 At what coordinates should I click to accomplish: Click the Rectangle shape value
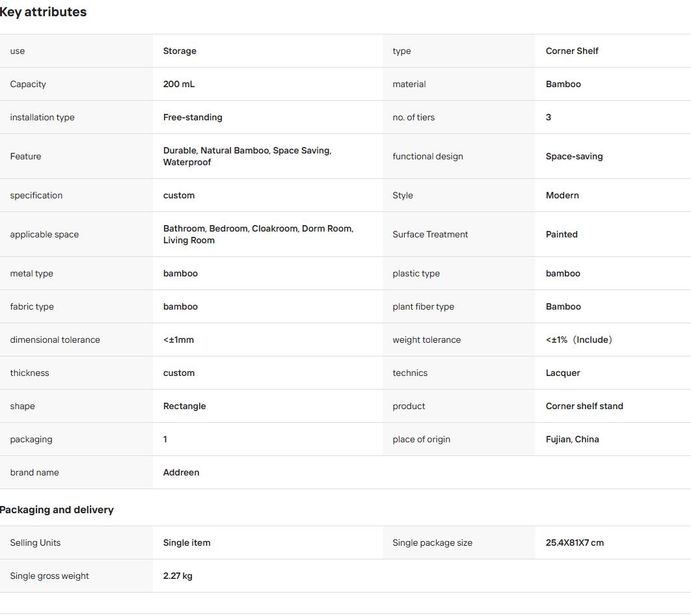184,407
